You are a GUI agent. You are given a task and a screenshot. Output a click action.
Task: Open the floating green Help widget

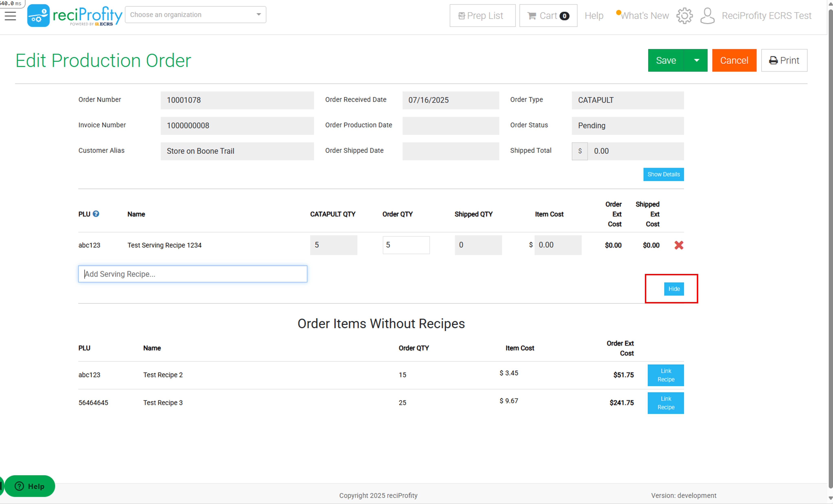click(x=30, y=486)
